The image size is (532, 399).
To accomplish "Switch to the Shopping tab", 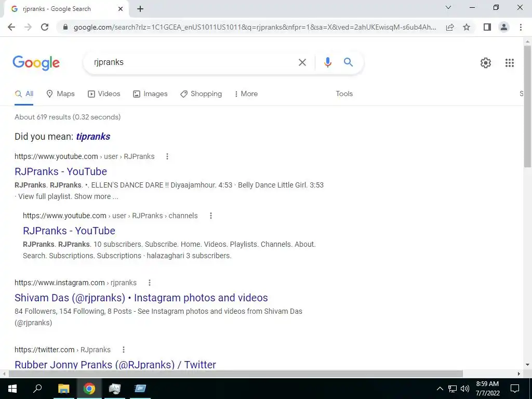I will (201, 94).
